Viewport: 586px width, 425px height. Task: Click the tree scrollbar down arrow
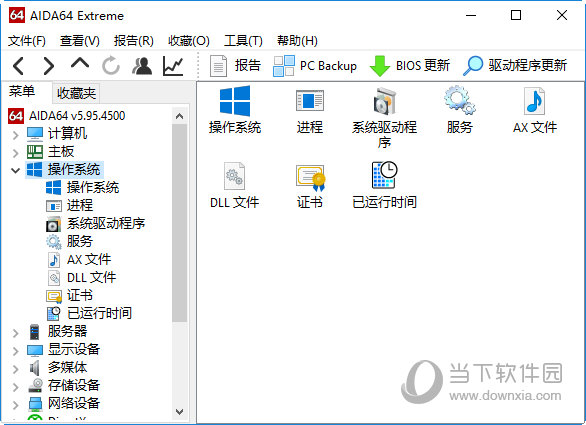tap(179, 412)
